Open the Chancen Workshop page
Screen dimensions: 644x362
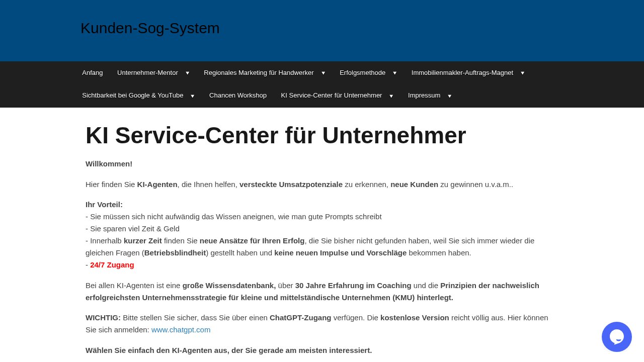(x=238, y=96)
